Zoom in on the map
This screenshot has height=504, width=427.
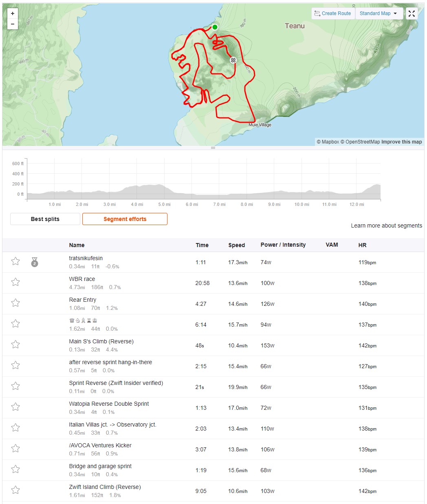(13, 13)
